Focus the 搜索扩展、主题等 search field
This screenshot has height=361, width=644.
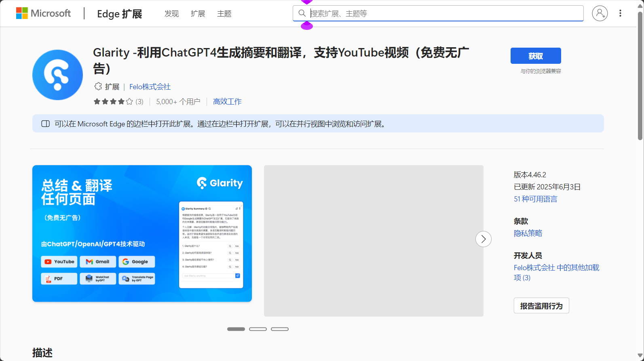pyautogui.click(x=438, y=13)
